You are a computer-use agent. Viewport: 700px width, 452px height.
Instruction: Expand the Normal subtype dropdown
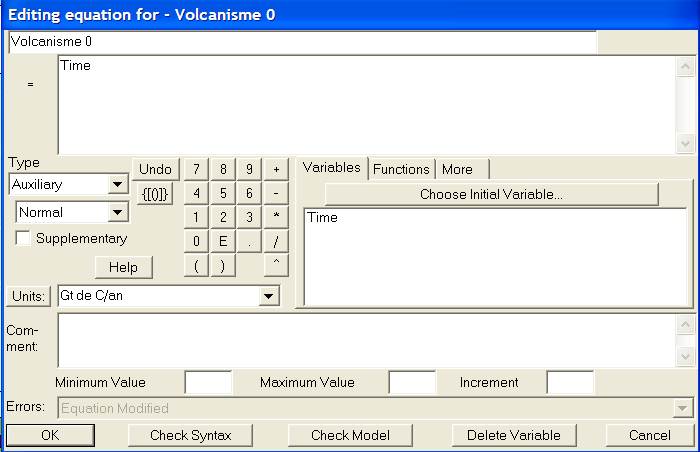coord(118,212)
